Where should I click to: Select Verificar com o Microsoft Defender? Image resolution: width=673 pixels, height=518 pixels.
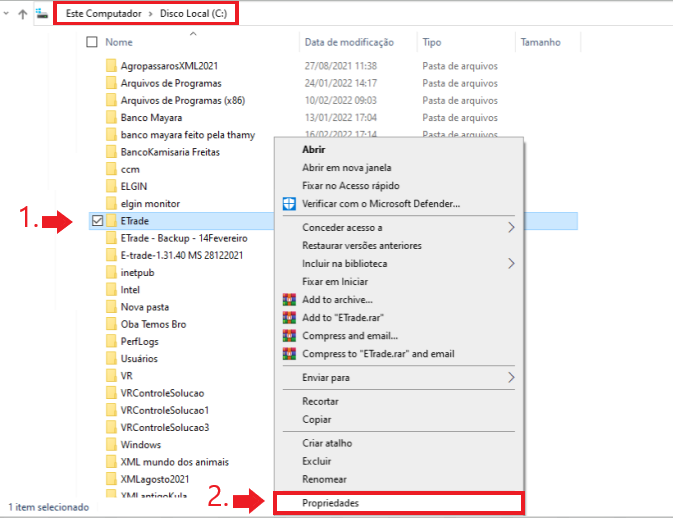click(381, 203)
